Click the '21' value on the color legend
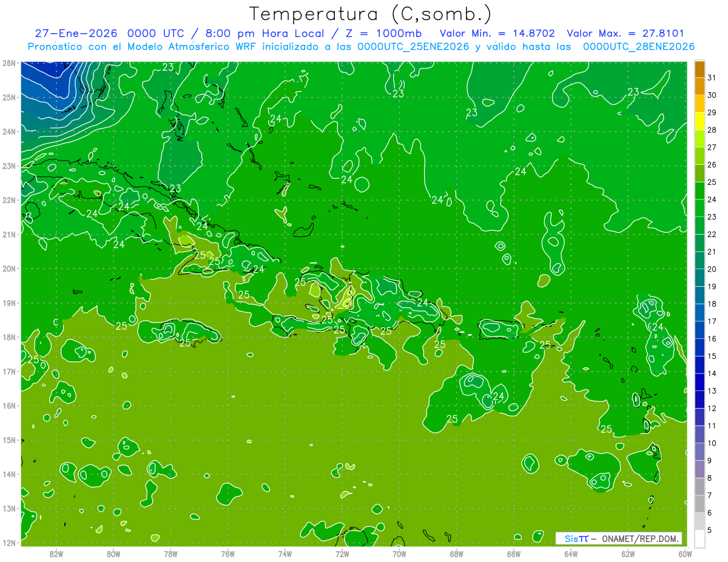728x562 pixels. point(712,252)
